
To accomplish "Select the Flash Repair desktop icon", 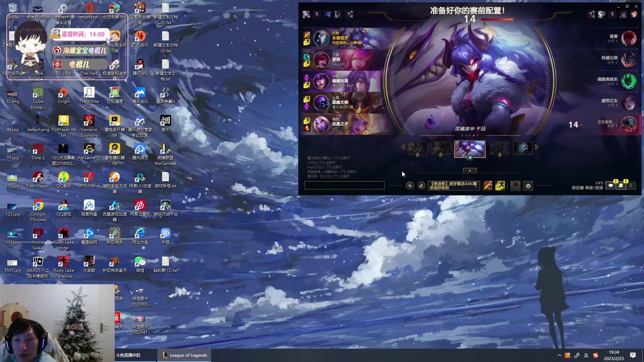I will pos(38,180).
